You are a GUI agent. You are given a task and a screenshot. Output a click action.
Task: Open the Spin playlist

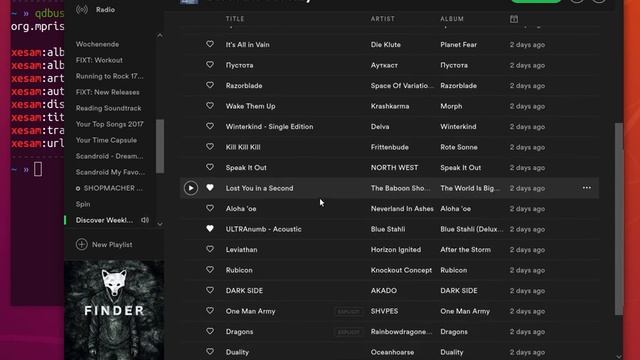click(x=83, y=204)
